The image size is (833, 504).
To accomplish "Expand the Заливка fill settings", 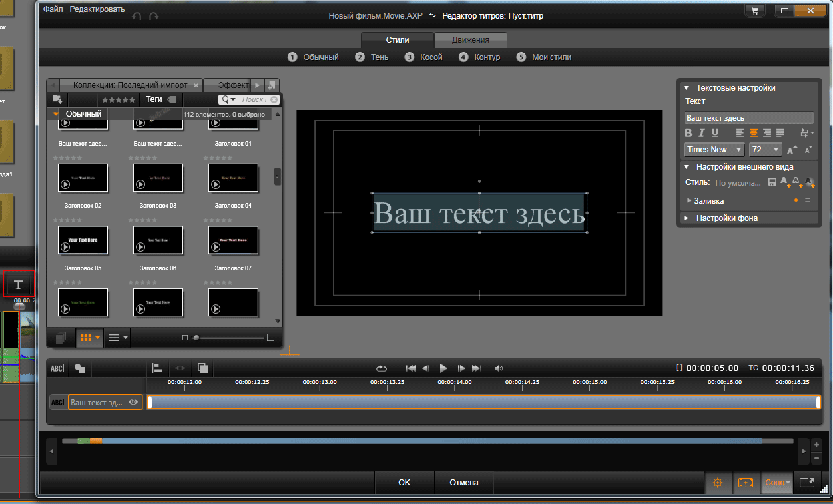I will [x=689, y=200].
